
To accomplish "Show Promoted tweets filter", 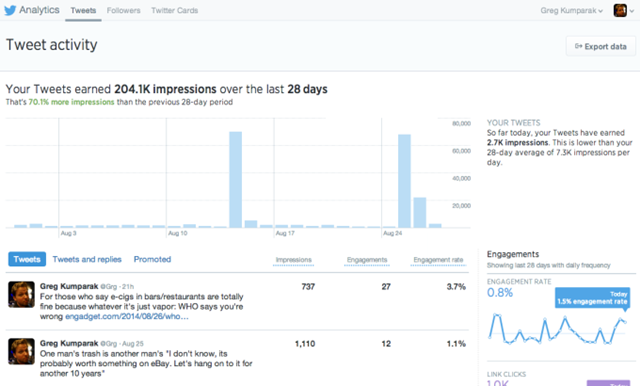I will (152, 259).
